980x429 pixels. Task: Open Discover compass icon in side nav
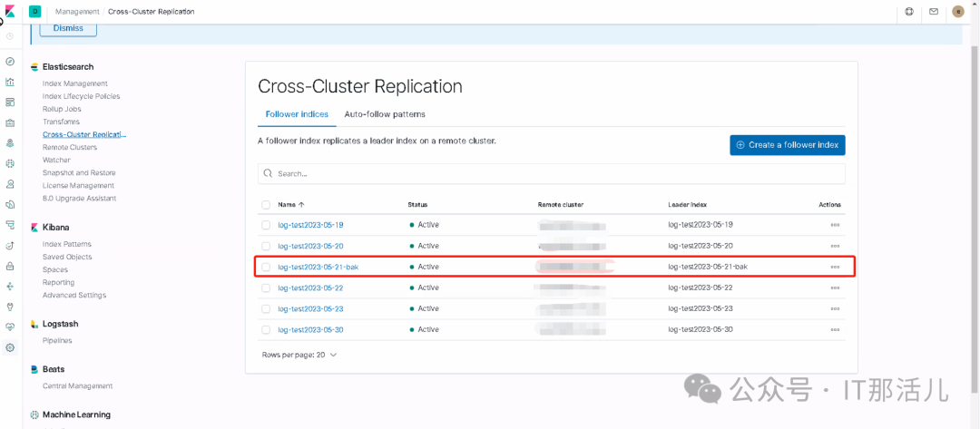tap(10, 62)
